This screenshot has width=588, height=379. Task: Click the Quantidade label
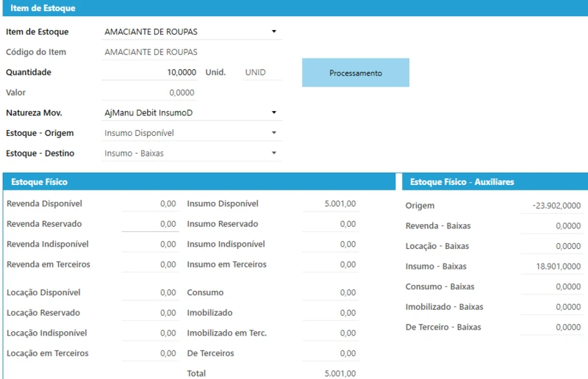click(x=29, y=72)
